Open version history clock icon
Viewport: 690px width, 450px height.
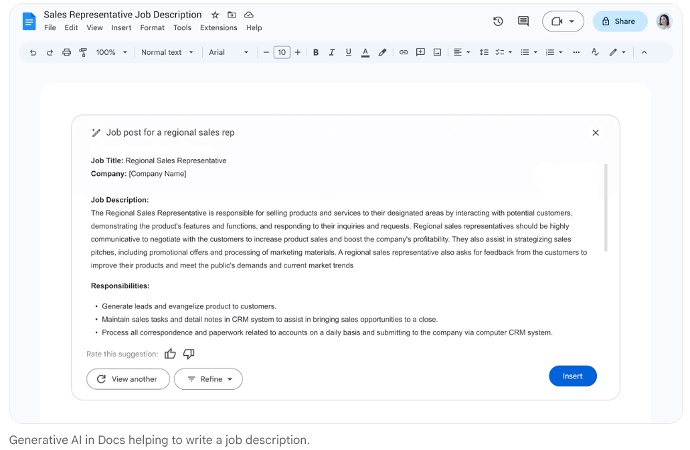coord(498,21)
